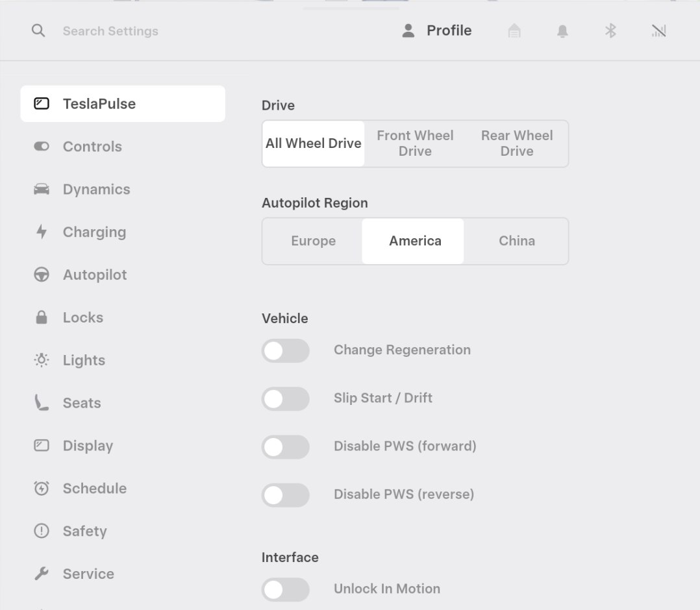Click the Locks padlock icon

click(42, 317)
